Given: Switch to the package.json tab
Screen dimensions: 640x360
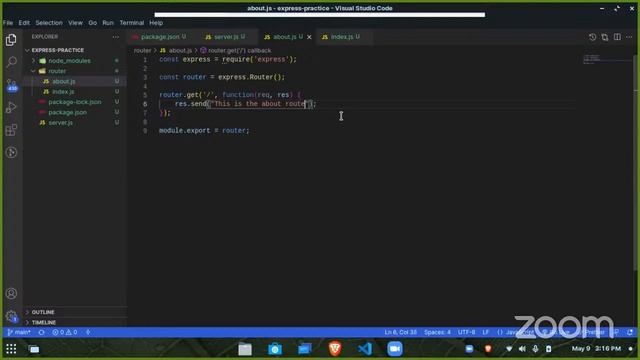Looking at the screenshot, I should coord(160,37).
